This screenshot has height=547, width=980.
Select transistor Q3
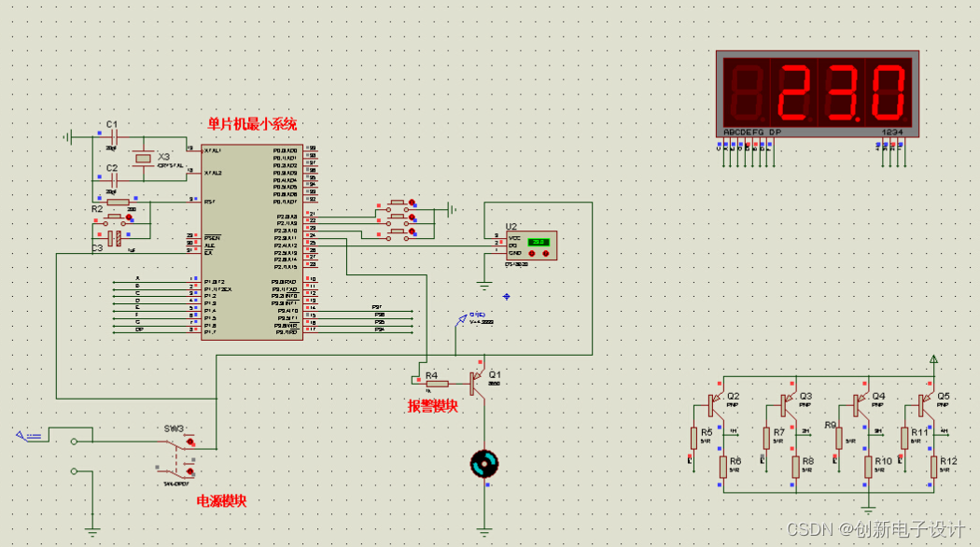[x=788, y=404]
